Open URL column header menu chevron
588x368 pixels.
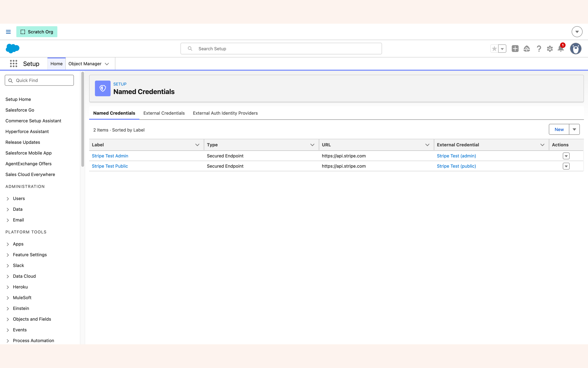427,145
